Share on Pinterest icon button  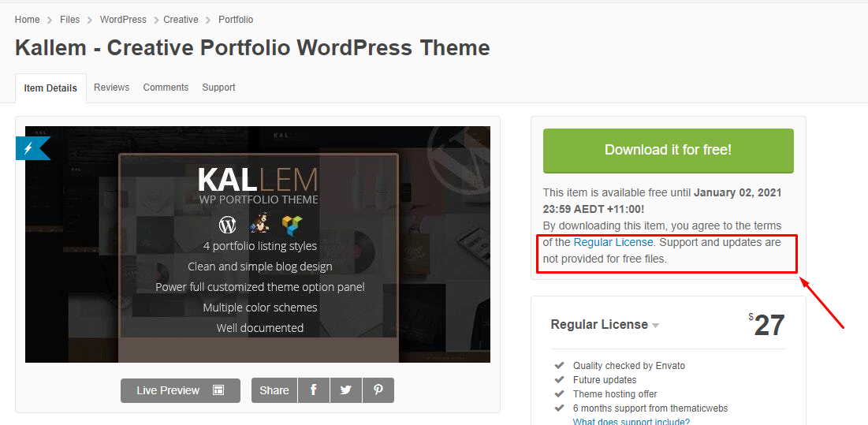click(x=378, y=390)
